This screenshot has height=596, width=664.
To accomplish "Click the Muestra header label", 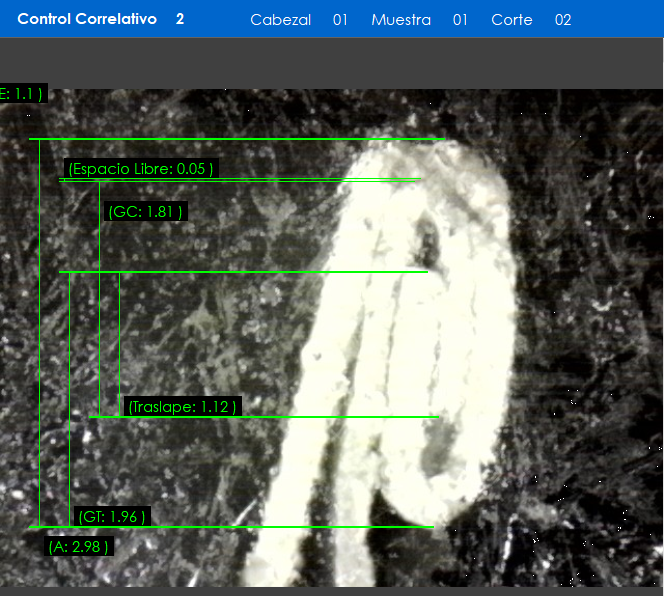I will coord(401,20).
